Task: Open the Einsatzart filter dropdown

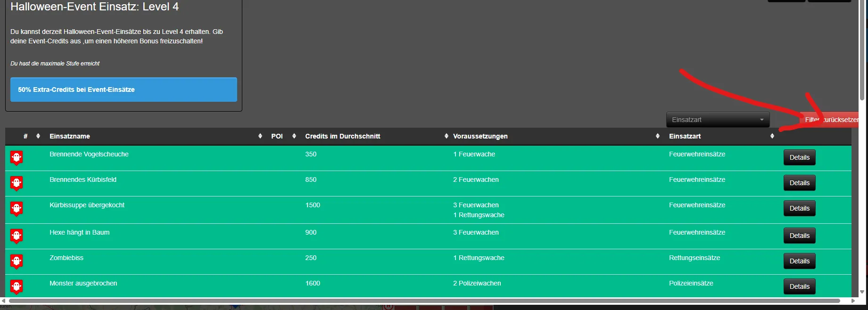Action: [717, 120]
